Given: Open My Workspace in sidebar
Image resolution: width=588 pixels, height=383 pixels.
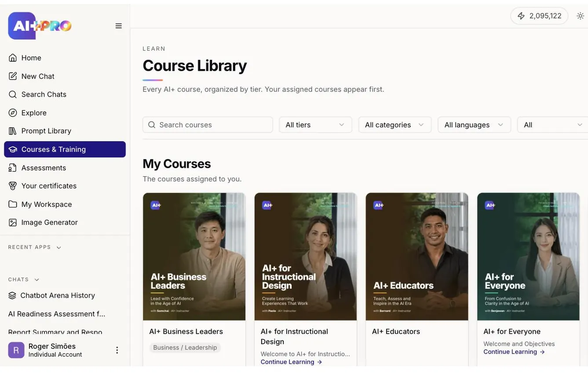Looking at the screenshot, I should [x=65, y=204].
